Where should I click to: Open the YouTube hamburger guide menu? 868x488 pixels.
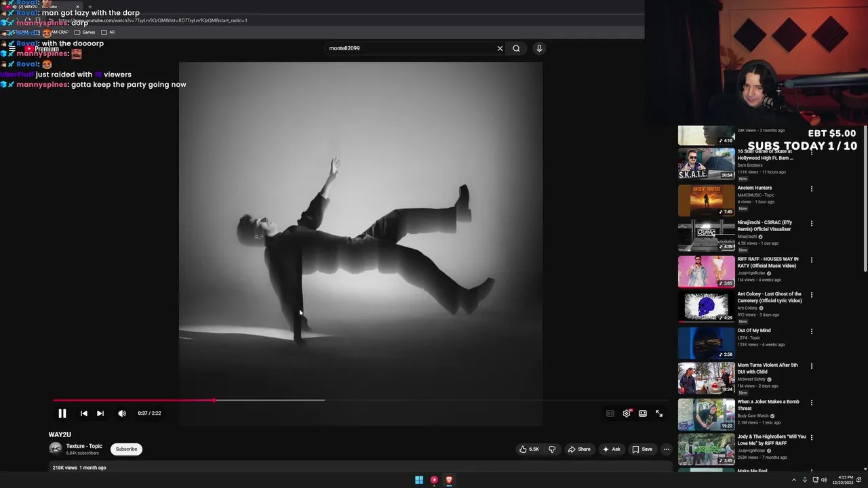[x=12, y=49]
